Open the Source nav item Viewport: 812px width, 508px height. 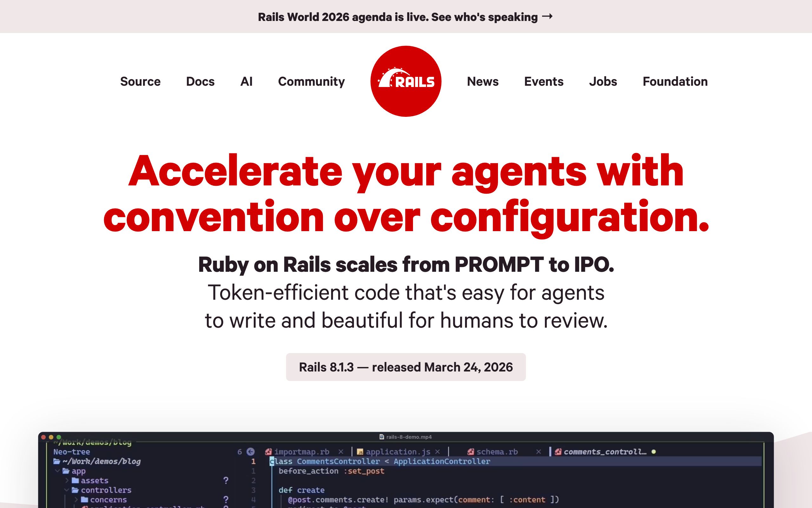[x=140, y=81]
